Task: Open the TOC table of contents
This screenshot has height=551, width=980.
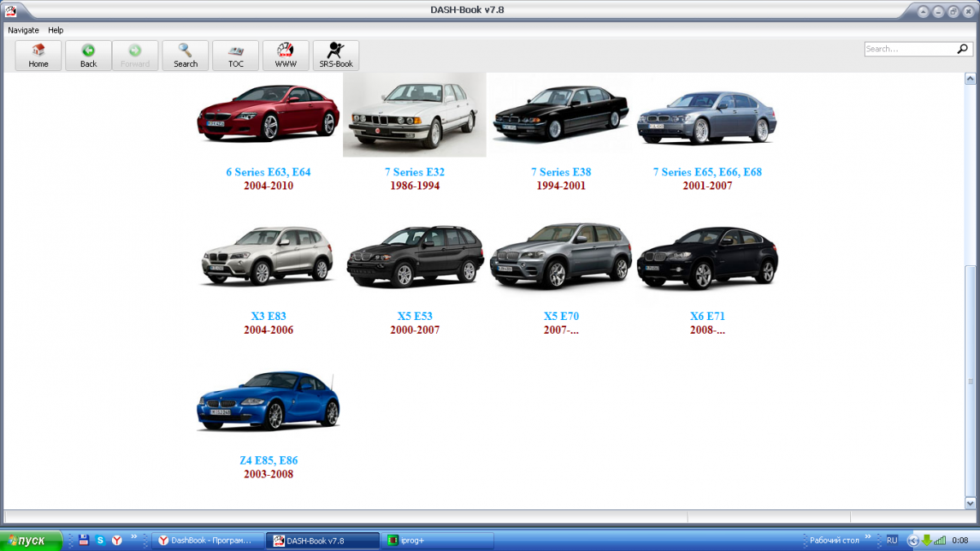Action: (236, 56)
